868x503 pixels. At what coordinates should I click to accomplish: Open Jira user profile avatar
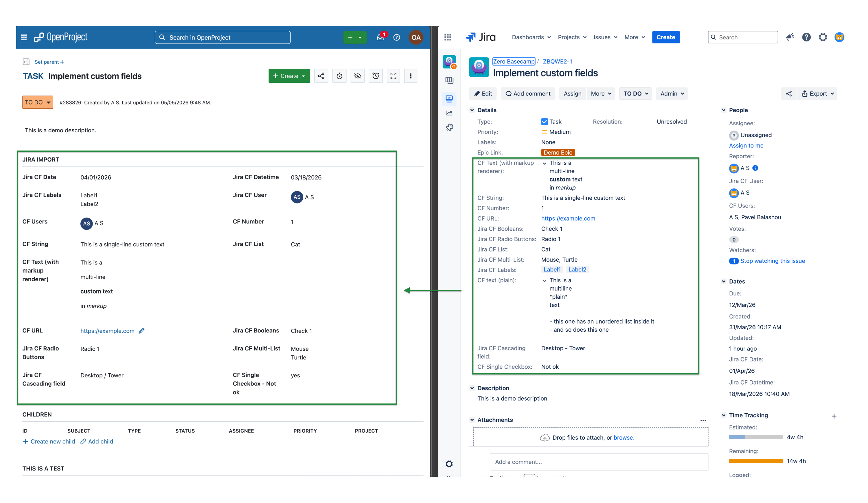point(839,37)
